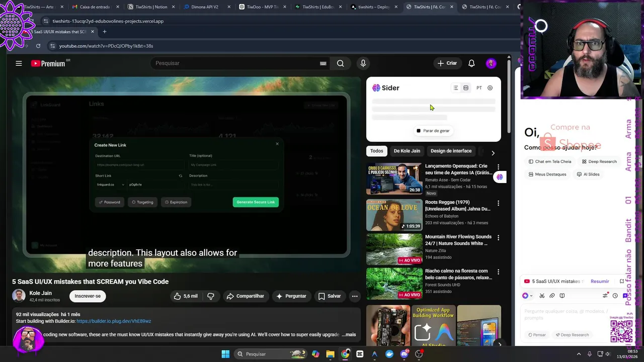Save video with Salvar button
The width and height of the screenshot is (644, 362).
[x=330, y=296]
